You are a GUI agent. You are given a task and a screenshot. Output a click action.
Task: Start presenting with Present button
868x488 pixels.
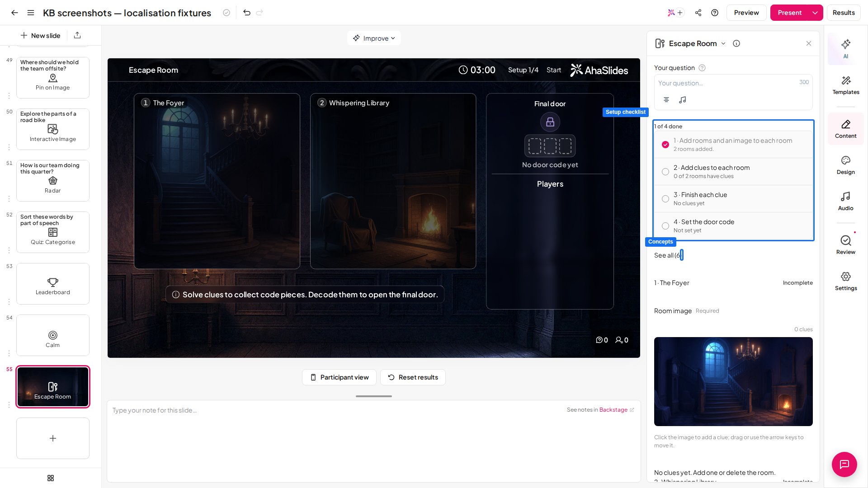(789, 13)
